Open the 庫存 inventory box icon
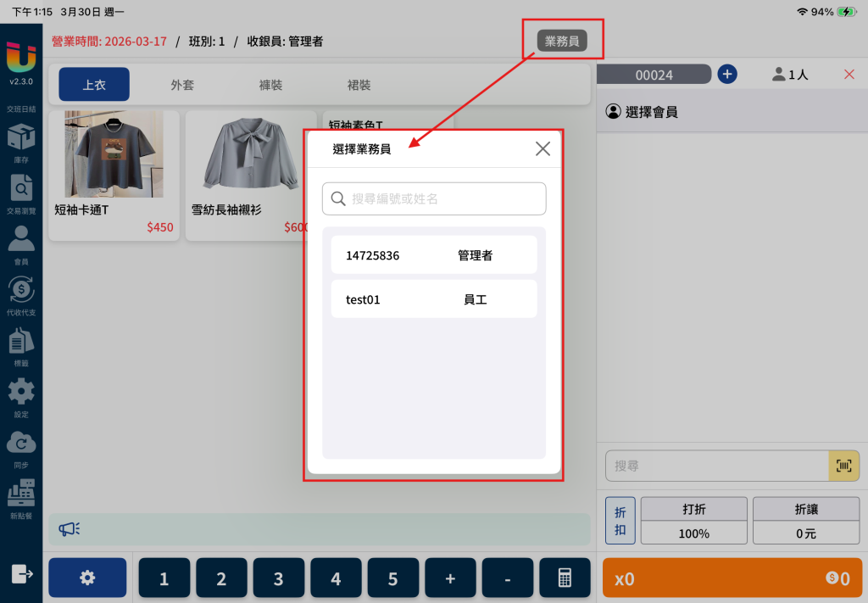 tap(21, 137)
